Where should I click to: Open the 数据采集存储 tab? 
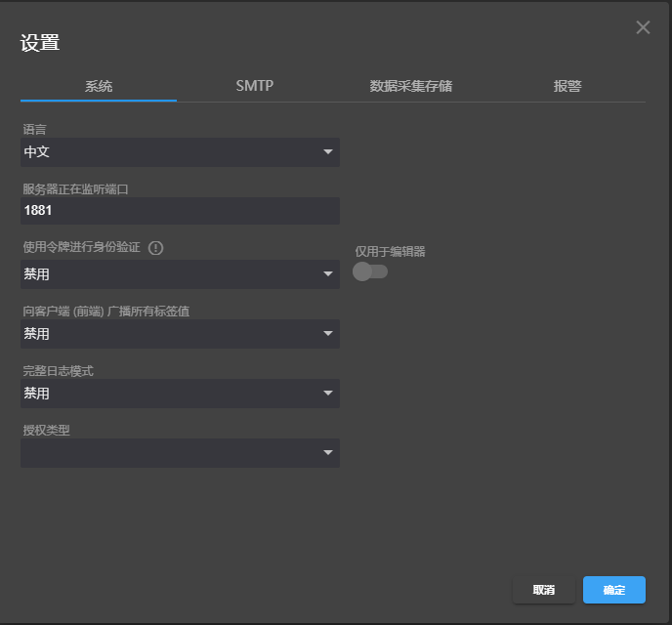click(411, 86)
